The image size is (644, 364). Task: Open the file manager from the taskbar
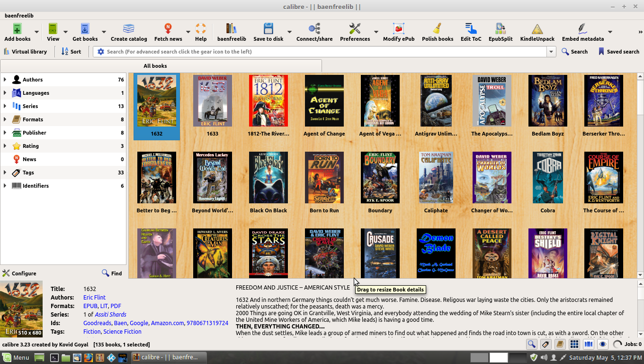(65, 357)
